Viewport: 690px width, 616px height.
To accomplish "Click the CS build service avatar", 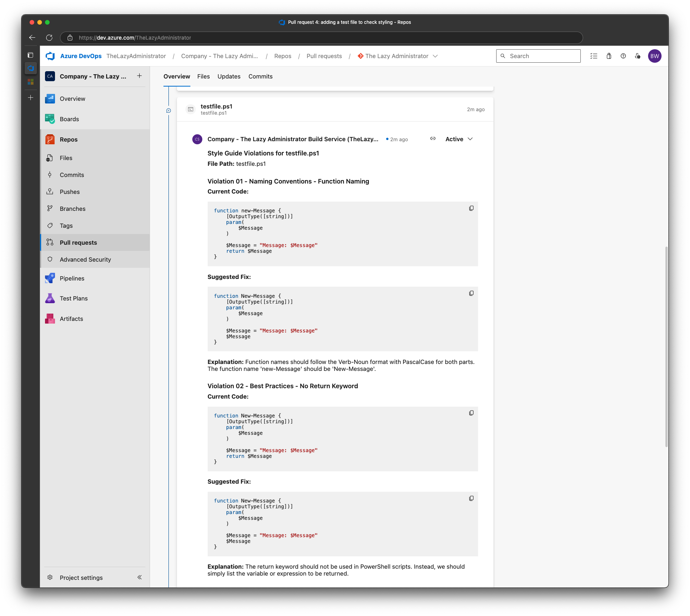I will pyautogui.click(x=197, y=139).
